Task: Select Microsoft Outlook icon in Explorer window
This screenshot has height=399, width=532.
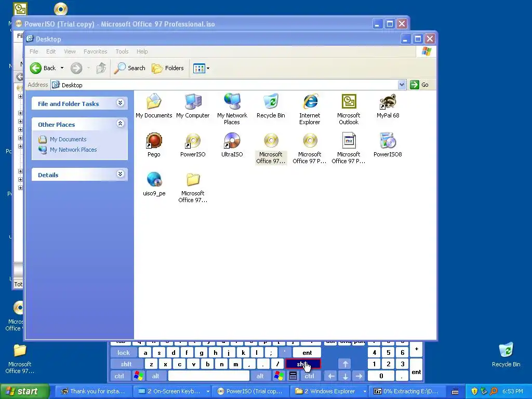Action: pos(349,109)
